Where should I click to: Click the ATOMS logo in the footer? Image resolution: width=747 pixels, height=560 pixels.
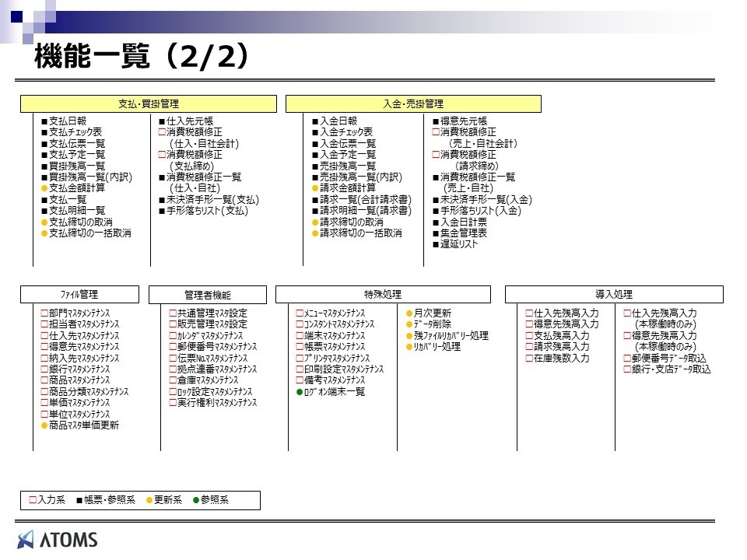pos(58,538)
